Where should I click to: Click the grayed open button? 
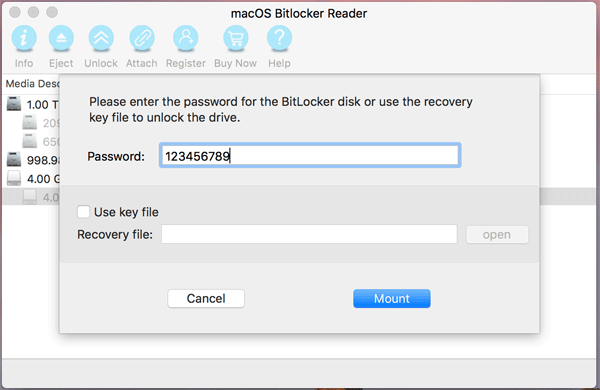coord(497,234)
